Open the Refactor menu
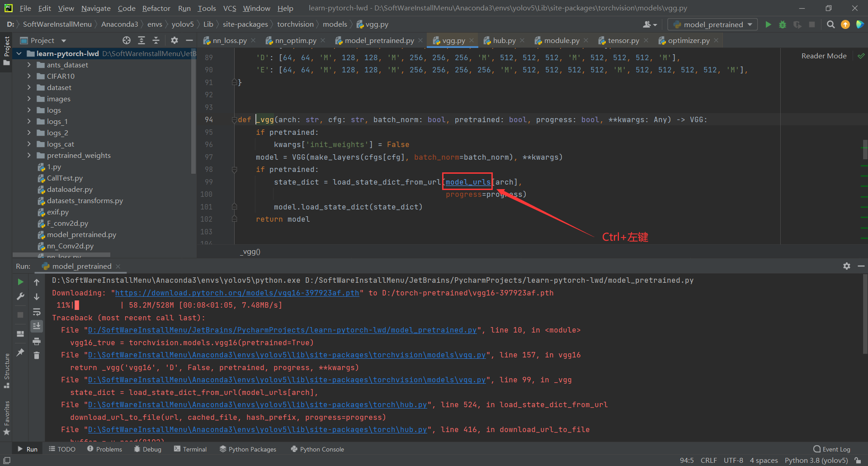The width and height of the screenshot is (868, 466). [156, 8]
